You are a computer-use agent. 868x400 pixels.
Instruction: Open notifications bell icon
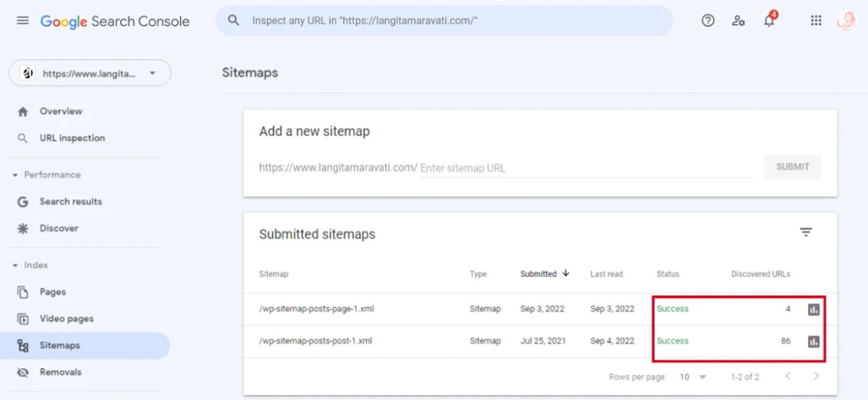tap(769, 20)
